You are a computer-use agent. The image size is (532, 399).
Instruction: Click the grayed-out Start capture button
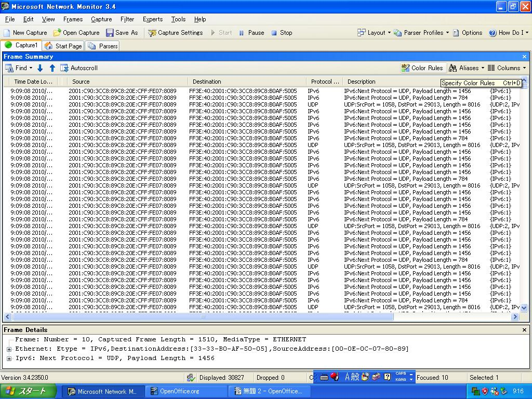click(221, 33)
